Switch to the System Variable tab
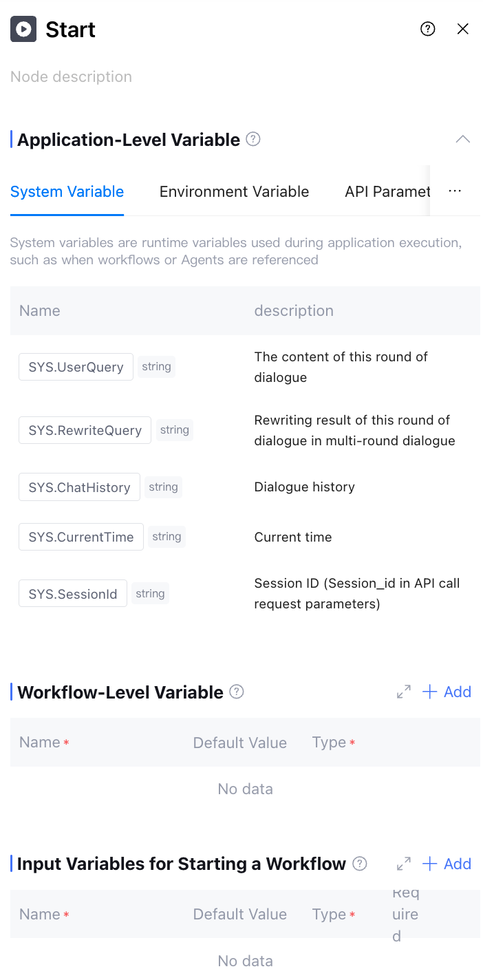483x980 pixels. tap(67, 192)
